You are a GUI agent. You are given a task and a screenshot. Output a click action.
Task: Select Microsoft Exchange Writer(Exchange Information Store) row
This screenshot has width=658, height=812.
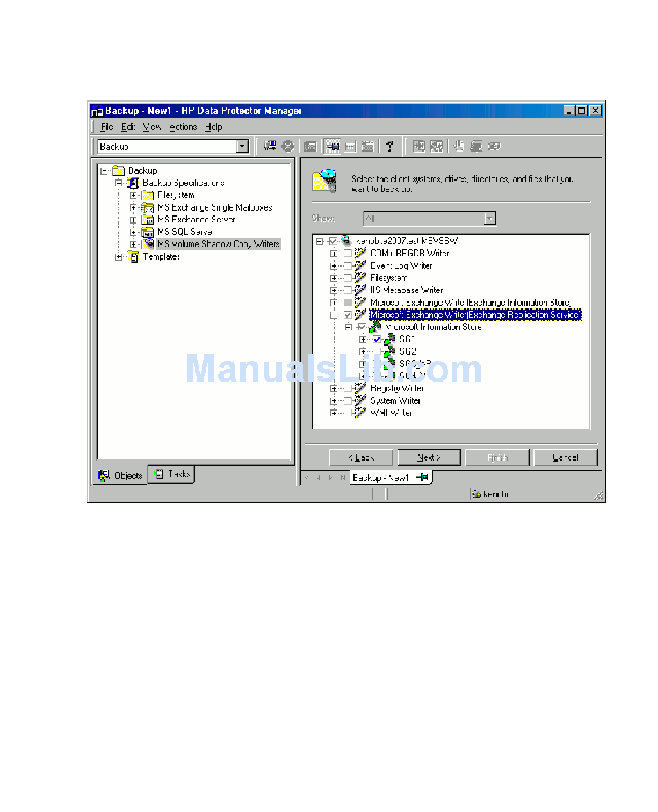(470, 303)
